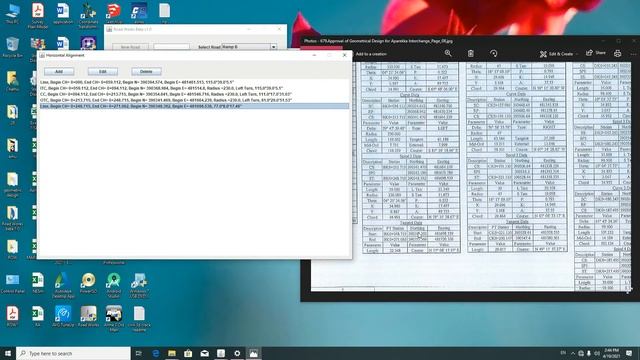
Task: Open the Power2Go desktop shortcut
Action: [88, 283]
